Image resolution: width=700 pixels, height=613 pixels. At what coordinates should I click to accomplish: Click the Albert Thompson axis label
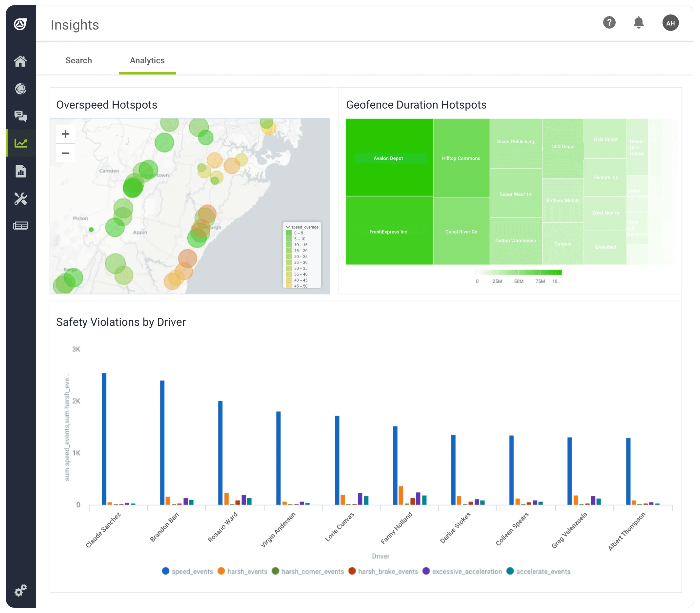click(x=626, y=531)
